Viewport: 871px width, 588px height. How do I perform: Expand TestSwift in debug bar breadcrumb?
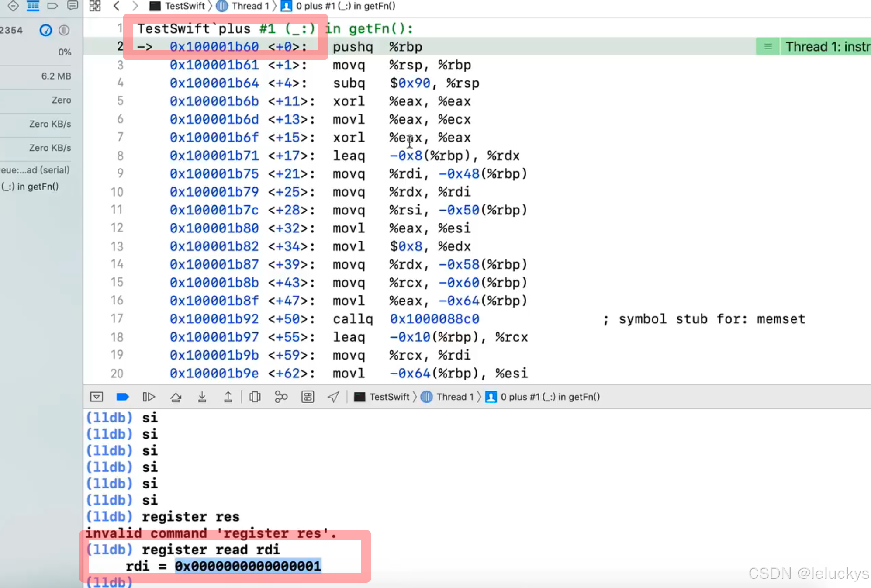[x=389, y=397]
